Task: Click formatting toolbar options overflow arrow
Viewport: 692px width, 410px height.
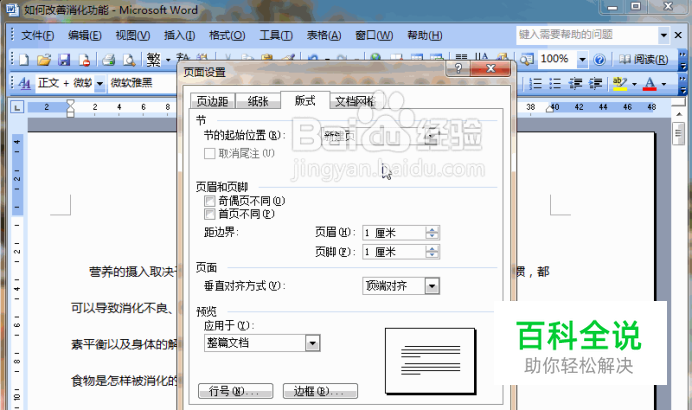Action: (x=683, y=84)
